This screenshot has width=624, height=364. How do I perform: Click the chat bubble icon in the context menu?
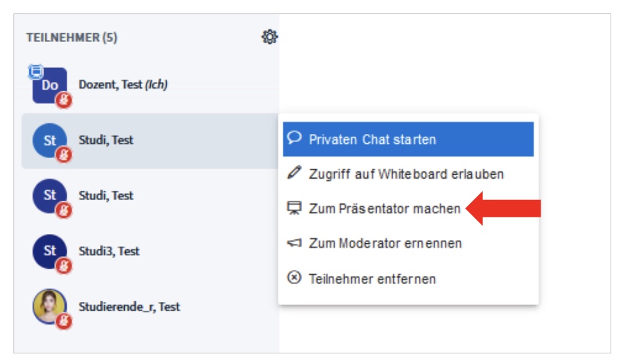[x=294, y=139]
